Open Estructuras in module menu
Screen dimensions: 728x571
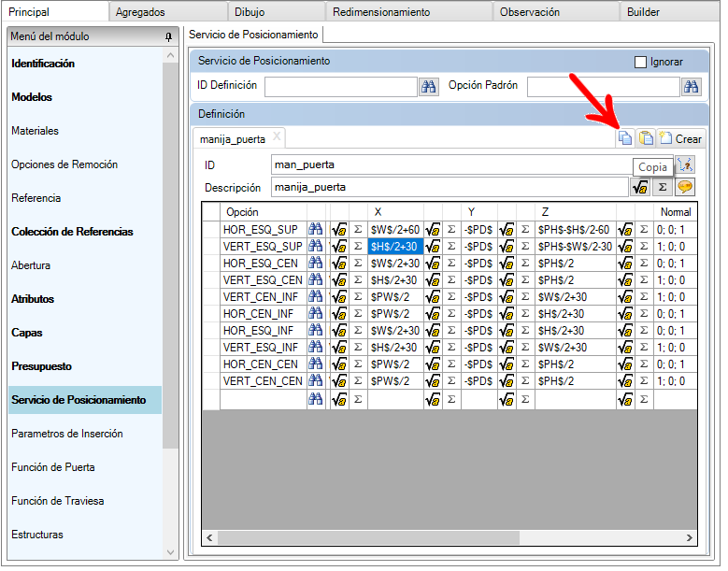coord(37,535)
